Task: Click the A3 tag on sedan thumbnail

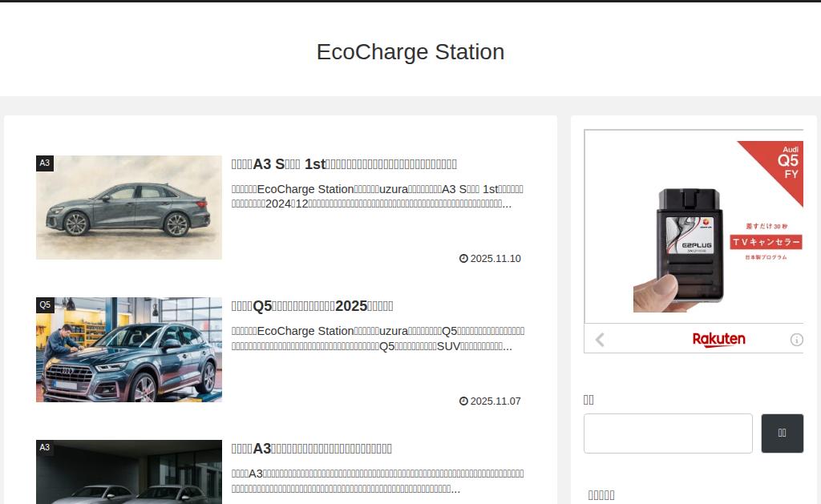Action: (45, 163)
